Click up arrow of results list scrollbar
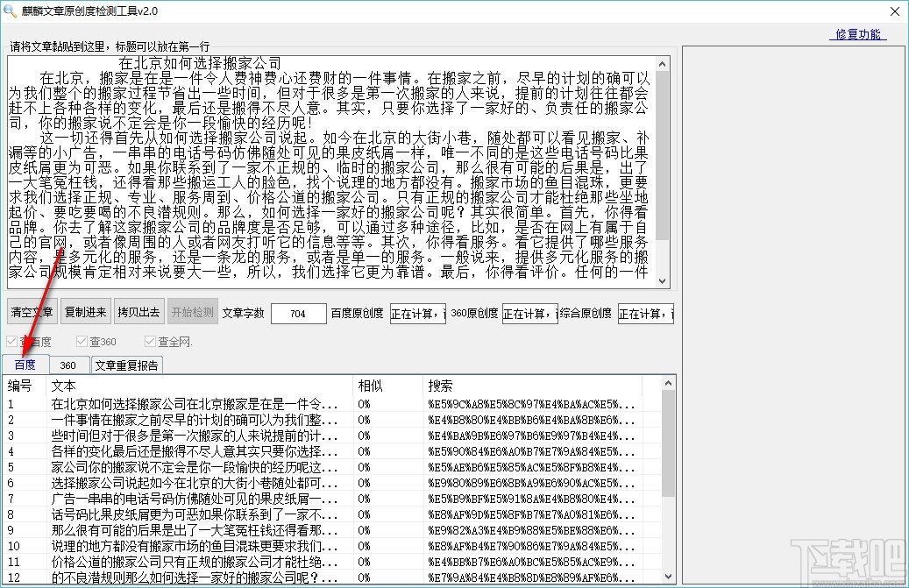Screen dimensions: 909x588 [x=668, y=383]
